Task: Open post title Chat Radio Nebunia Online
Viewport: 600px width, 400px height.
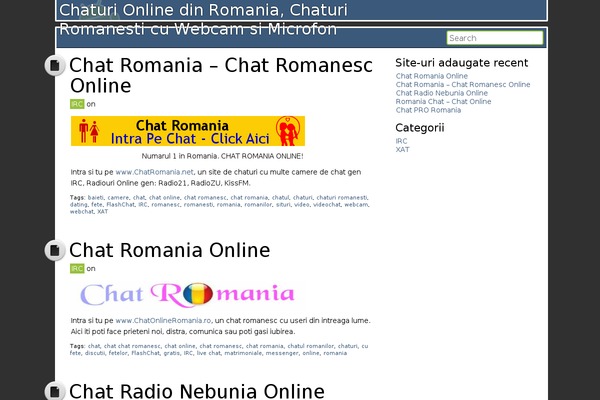Action: (197, 391)
